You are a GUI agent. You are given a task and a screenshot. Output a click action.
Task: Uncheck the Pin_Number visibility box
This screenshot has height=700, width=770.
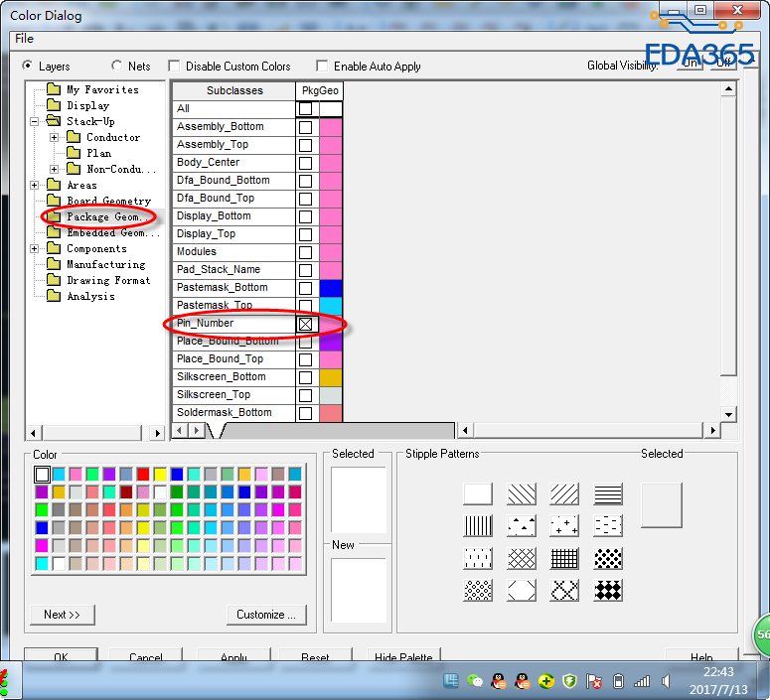click(x=305, y=324)
